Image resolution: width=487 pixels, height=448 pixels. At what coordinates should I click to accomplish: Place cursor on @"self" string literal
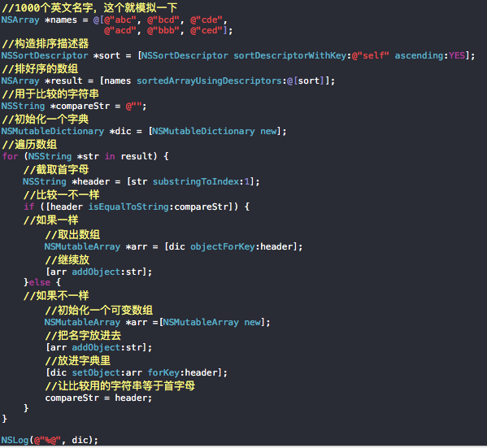point(370,55)
